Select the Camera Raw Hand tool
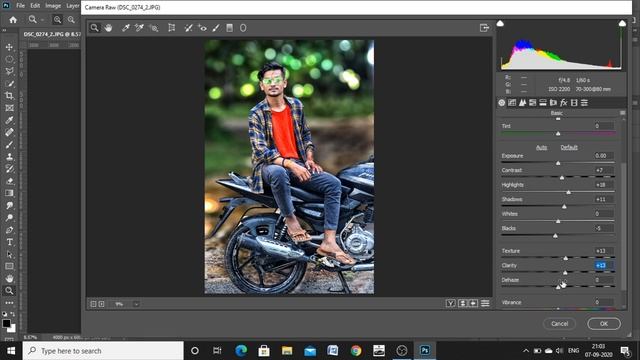 [x=108, y=28]
